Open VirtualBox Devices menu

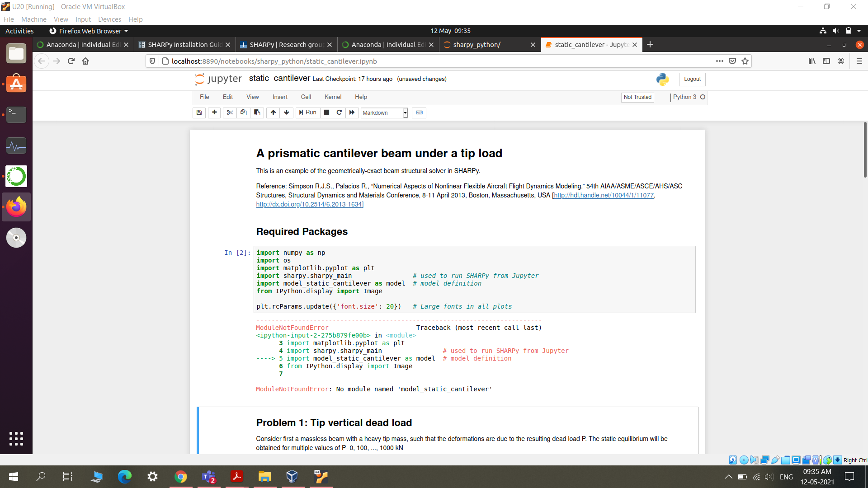click(109, 19)
